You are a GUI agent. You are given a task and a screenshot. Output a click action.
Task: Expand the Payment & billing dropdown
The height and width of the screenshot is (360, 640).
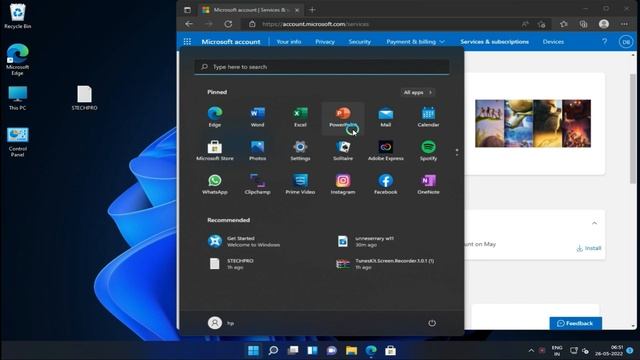click(416, 42)
